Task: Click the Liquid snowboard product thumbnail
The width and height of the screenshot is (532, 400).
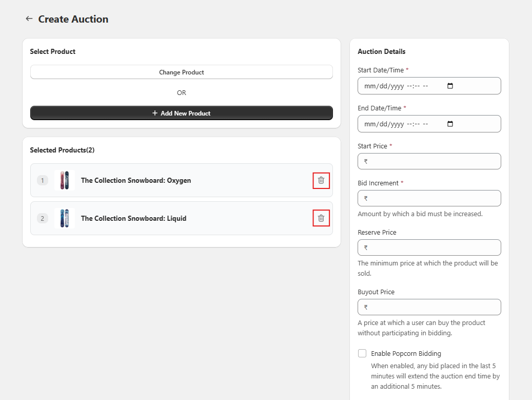Action: coord(64,218)
